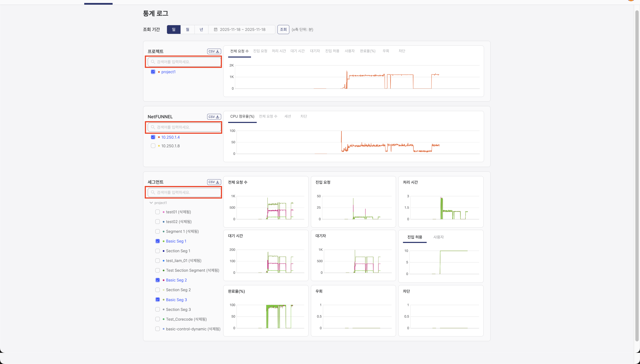Viewport: 640px width, 364px height.
Task: Uncheck the Basic Seg 3 checkbox
Action: [x=157, y=299]
